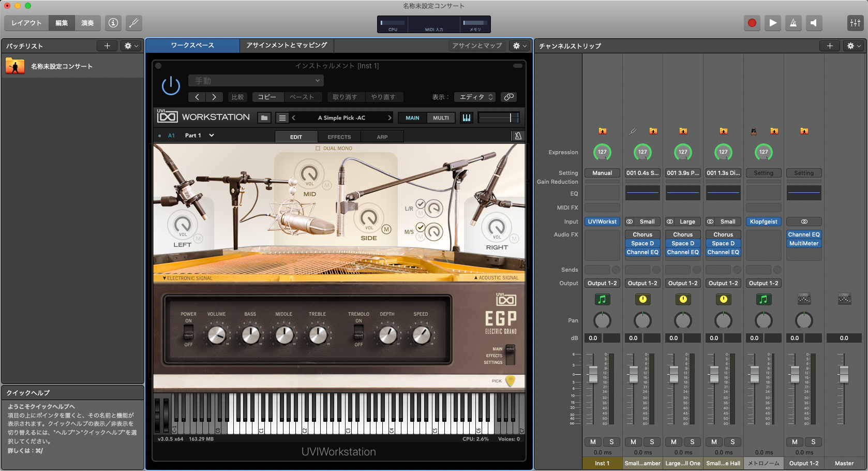Start playback with the play button
868x471 pixels.
(x=773, y=23)
